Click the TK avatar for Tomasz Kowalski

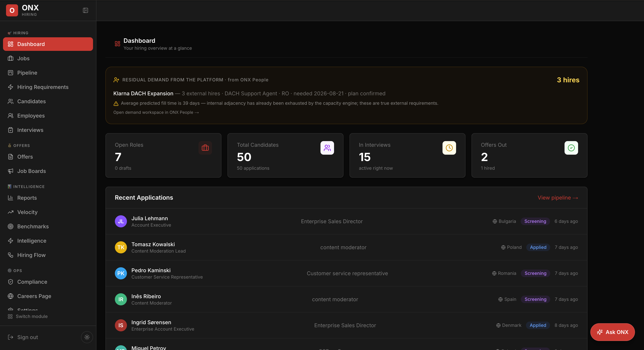[121, 247]
